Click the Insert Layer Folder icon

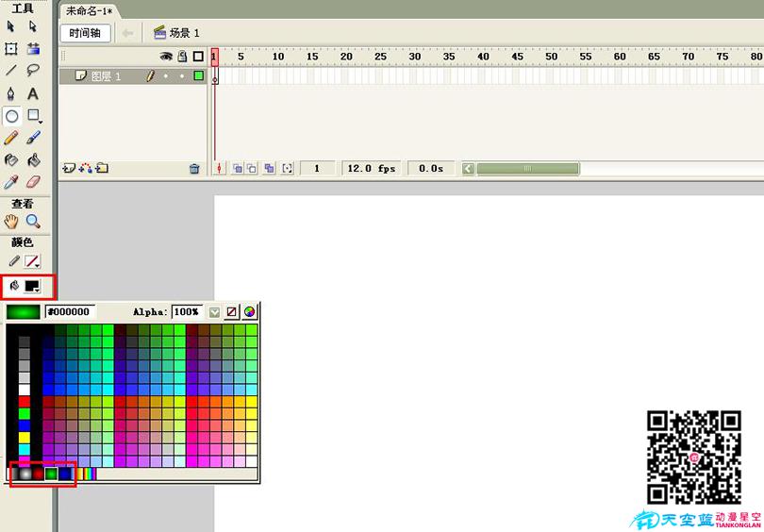click(x=102, y=169)
